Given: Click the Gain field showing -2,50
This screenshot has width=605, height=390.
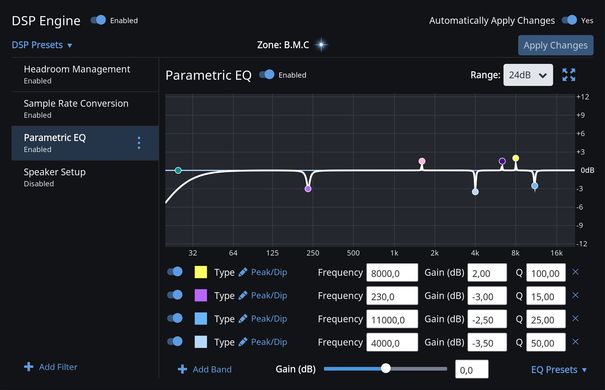Looking at the screenshot, I should [x=487, y=319].
